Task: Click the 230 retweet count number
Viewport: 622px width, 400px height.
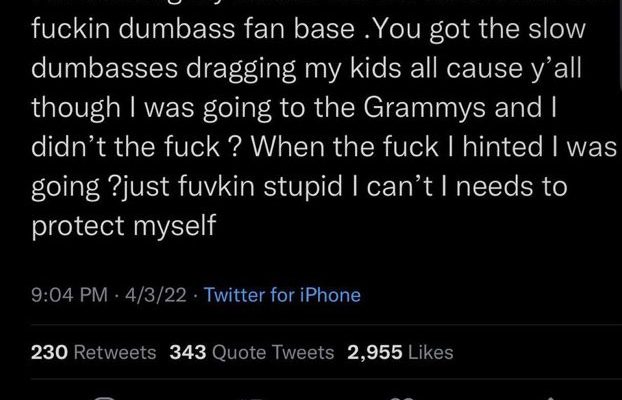Action: 48,352
